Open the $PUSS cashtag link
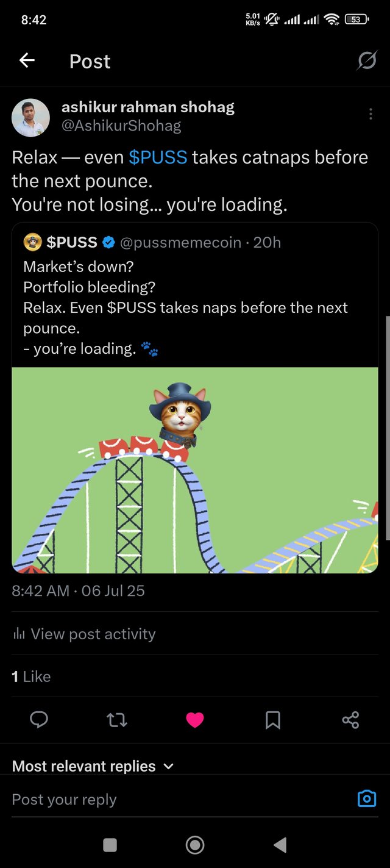 (158, 157)
